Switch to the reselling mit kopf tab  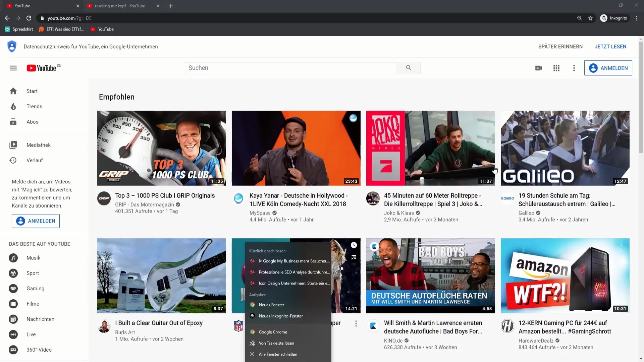tap(120, 6)
